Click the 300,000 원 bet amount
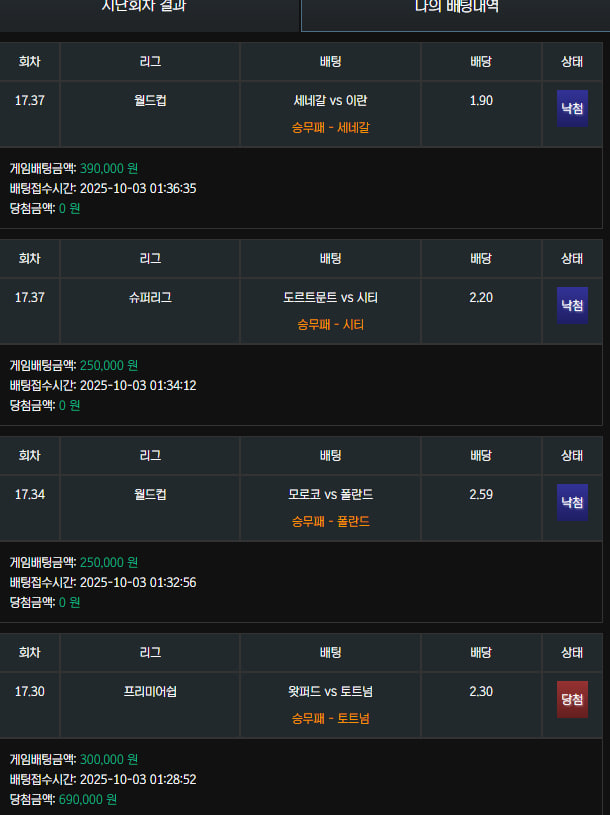 (109, 760)
